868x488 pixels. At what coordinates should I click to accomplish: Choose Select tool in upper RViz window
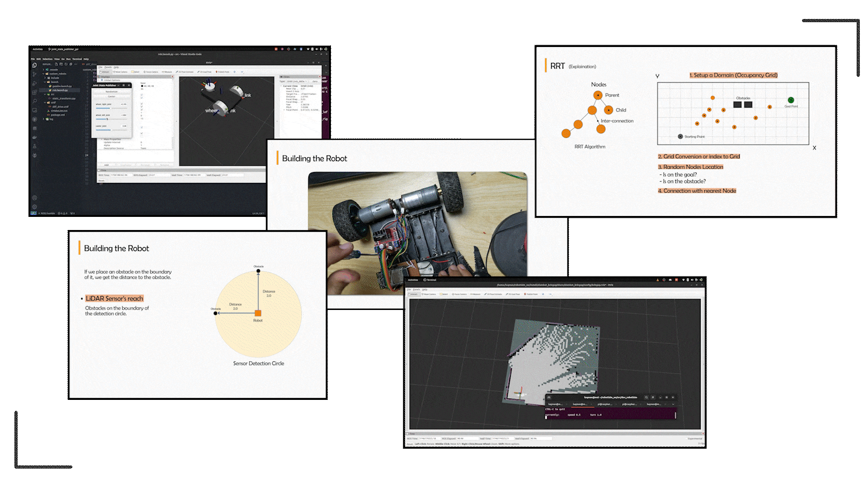[135, 72]
